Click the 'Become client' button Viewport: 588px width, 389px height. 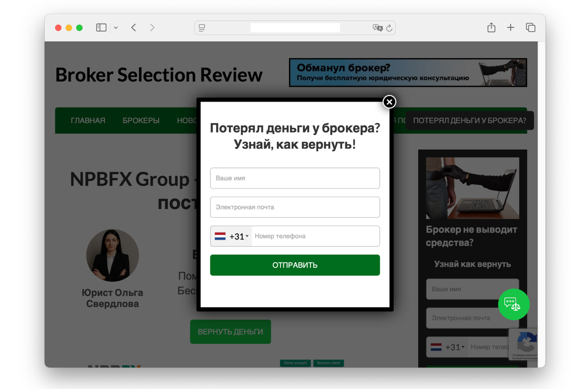[328, 363]
